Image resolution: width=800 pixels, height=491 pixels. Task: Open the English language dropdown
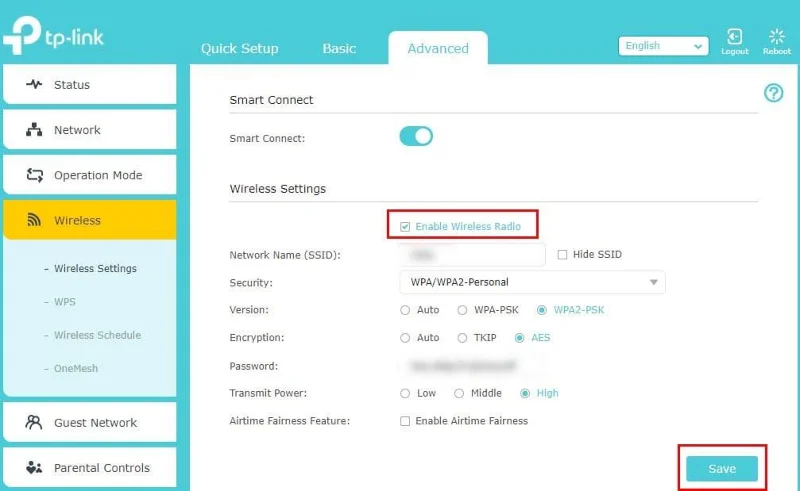pos(663,46)
